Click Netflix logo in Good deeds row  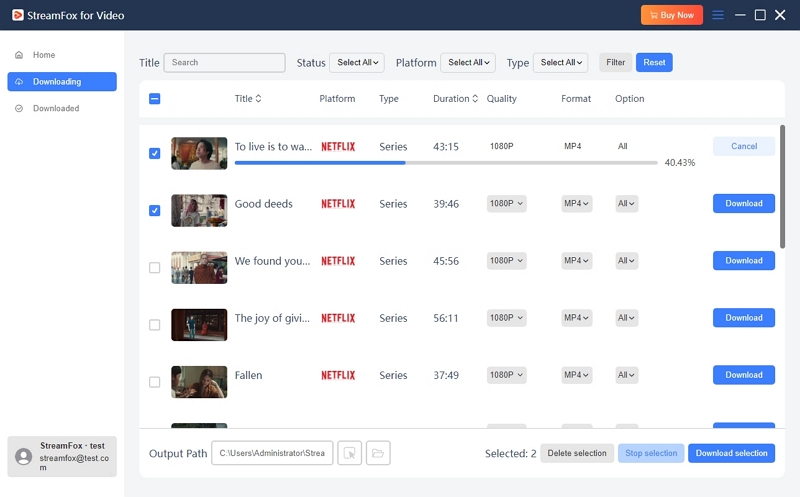pyautogui.click(x=338, y=204)
